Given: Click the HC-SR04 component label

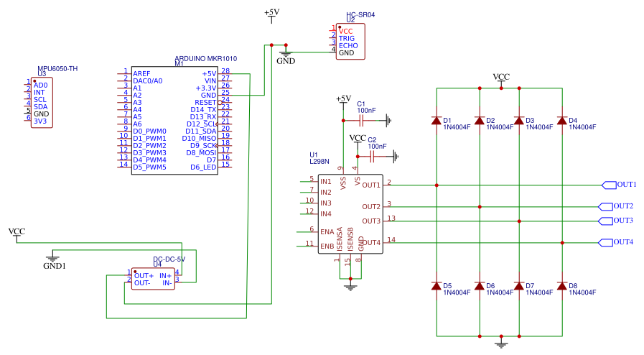Looking at the screenshot, I should click(360, 15).
